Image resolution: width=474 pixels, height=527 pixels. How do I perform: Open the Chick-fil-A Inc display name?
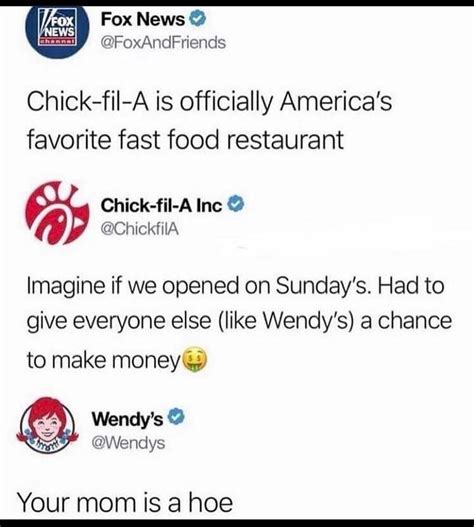point(161,205)
